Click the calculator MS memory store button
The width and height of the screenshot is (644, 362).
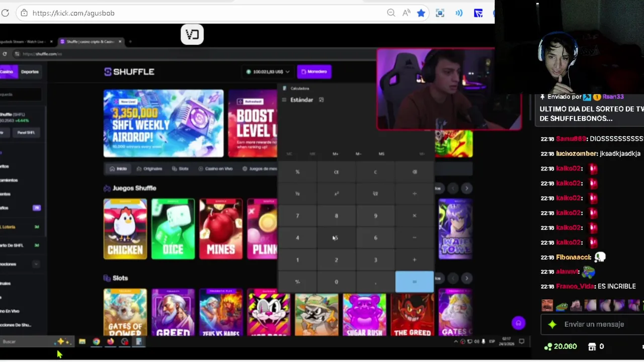click(x=381, y=154)
